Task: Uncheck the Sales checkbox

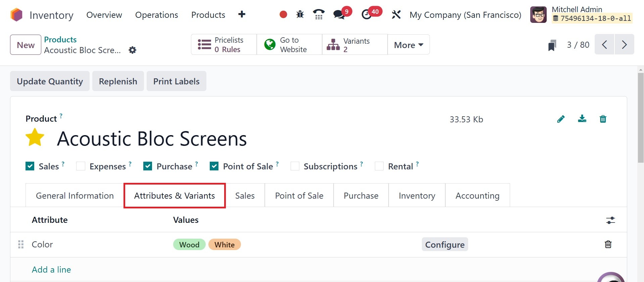Action: 30,166
